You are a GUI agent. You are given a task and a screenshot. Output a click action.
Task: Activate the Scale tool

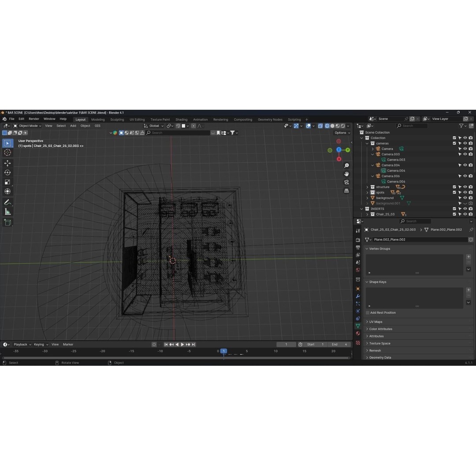pos(7,182)
